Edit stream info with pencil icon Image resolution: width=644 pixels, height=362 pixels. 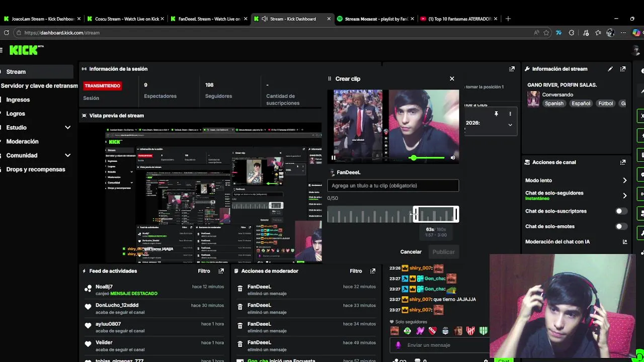610,69
